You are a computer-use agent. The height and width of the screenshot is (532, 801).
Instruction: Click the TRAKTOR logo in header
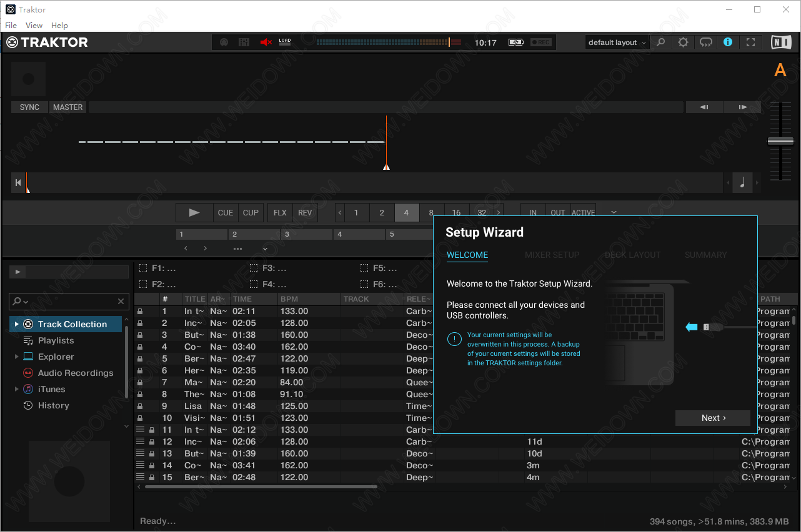[47, 42]
